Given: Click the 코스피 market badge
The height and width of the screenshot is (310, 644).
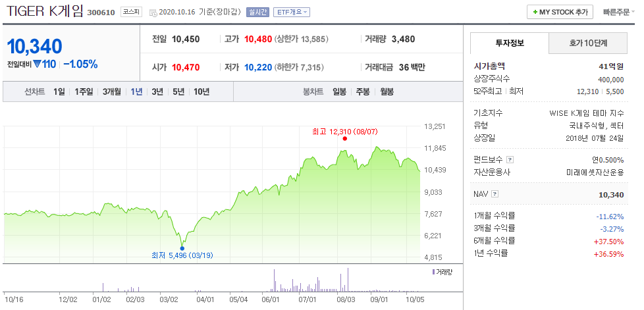Looking at the screenshot, I should point(131,13).
